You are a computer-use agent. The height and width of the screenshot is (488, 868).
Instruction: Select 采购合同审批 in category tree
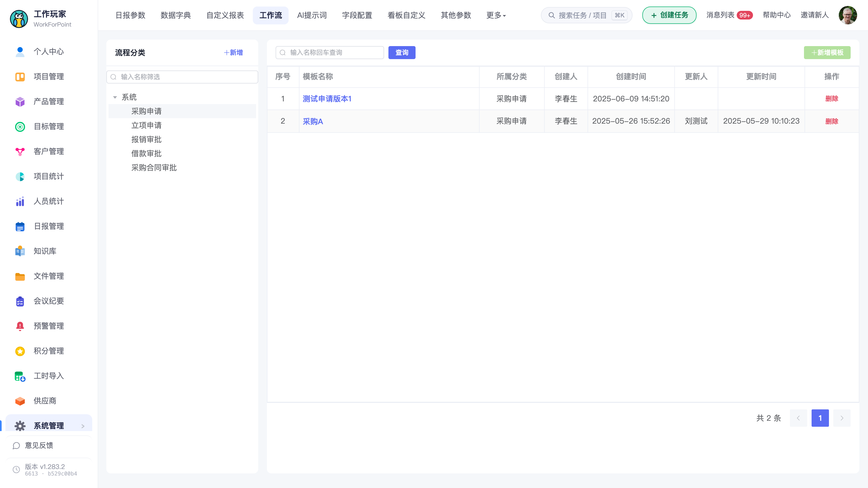(x=154, y=168)
